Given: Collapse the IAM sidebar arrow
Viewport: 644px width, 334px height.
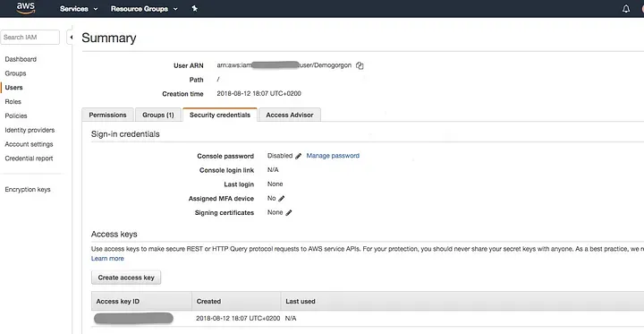Looking at the screenshot, I should 71,37.
